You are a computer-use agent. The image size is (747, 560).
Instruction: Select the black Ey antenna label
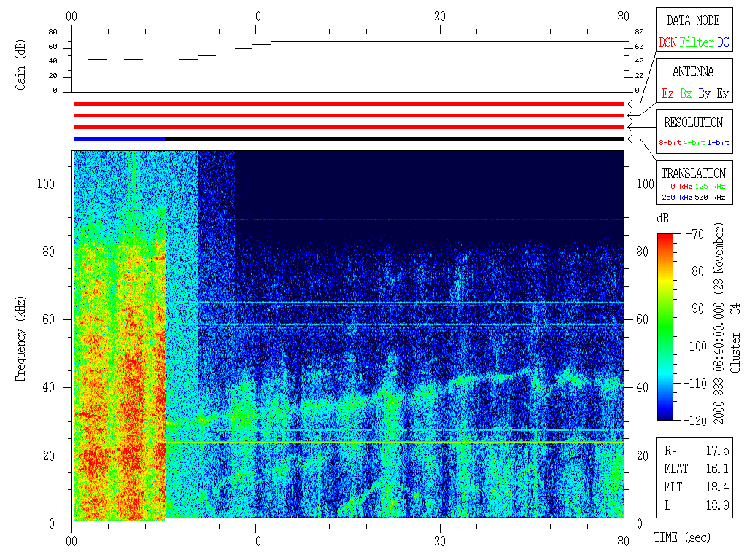coord(722,94)
